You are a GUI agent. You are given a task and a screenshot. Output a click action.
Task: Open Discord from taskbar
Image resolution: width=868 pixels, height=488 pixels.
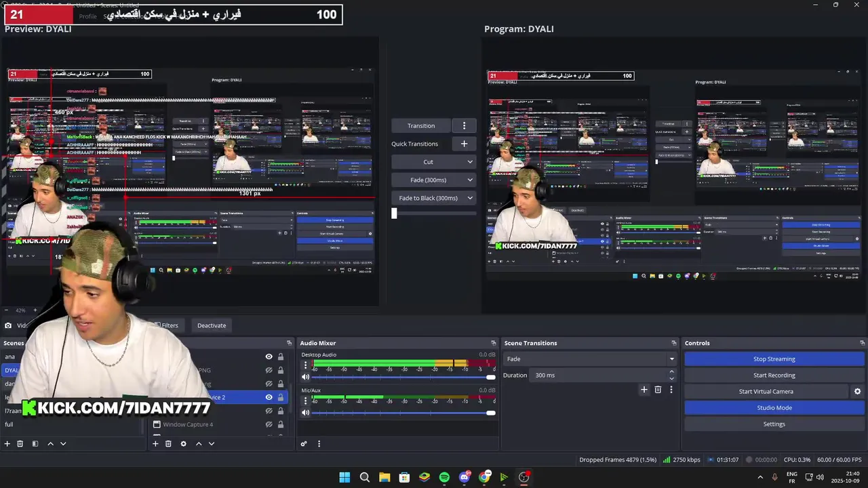click(x=465, y=477)
